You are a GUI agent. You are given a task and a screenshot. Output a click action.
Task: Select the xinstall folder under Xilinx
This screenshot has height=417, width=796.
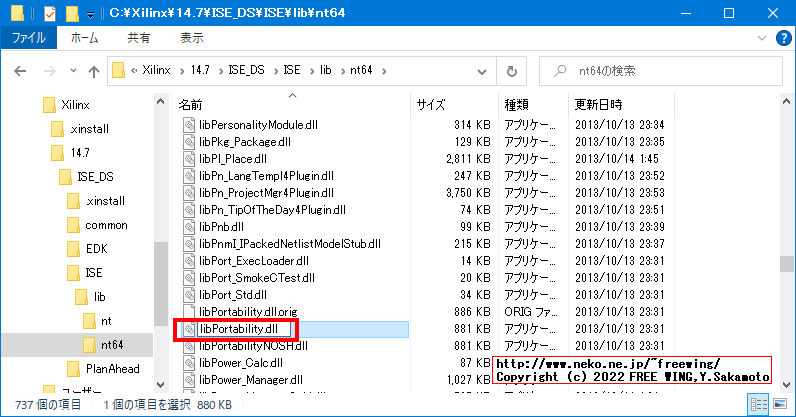(89, 129)
